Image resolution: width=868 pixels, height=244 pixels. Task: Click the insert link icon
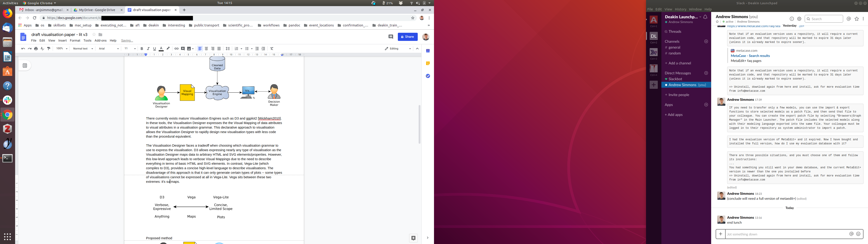(176, 49)
